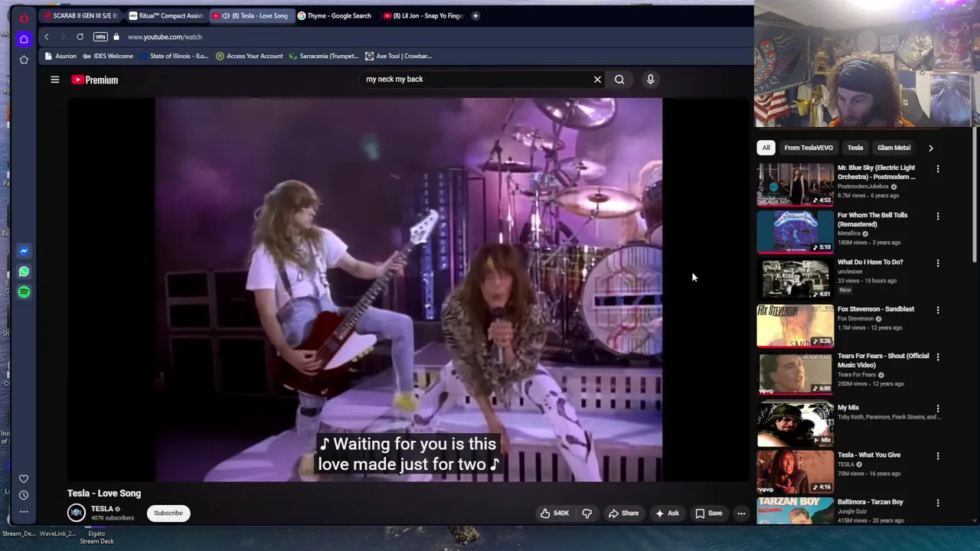
Task: Open options for My Mix
Action: point(938,409)
